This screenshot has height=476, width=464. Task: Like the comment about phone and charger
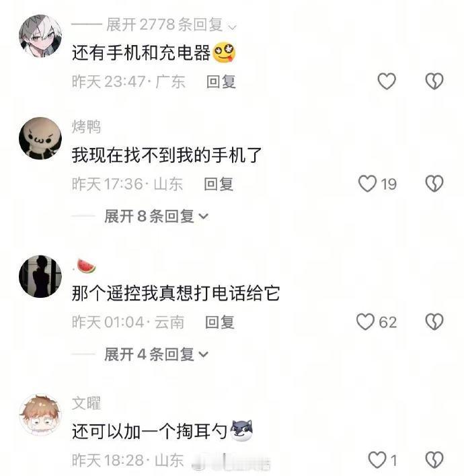(x=387, y=81)
